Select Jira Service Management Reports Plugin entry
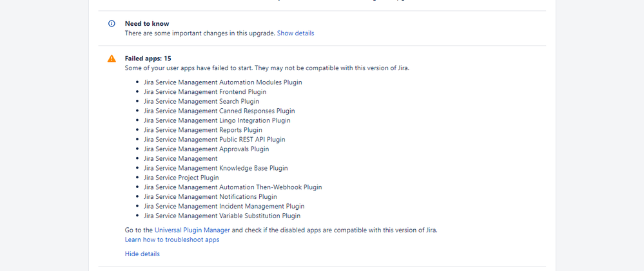 coord(203,130)
